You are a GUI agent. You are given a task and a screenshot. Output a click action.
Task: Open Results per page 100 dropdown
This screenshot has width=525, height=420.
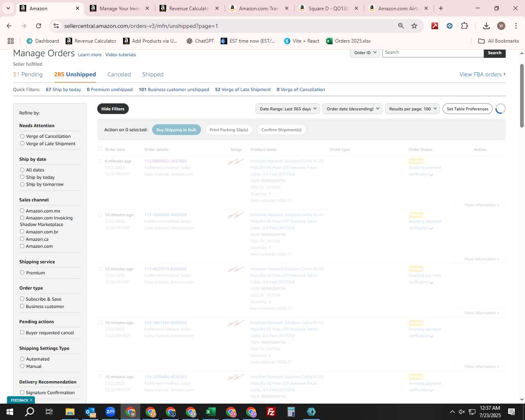412,109
